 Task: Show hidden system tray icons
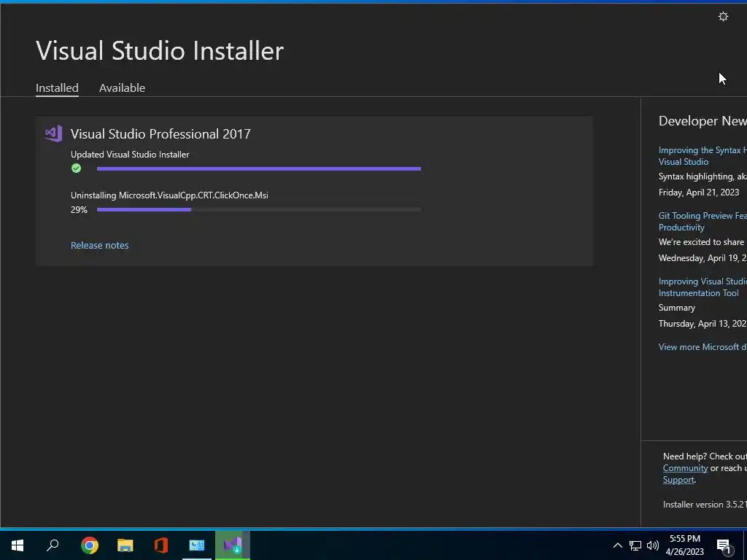click(617, 545)
